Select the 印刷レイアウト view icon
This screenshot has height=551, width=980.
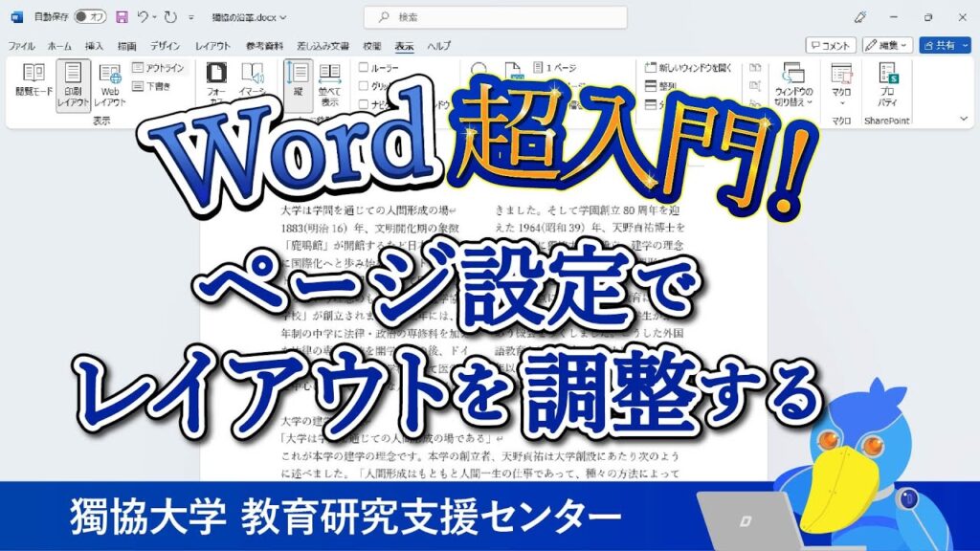coord(73,85)
